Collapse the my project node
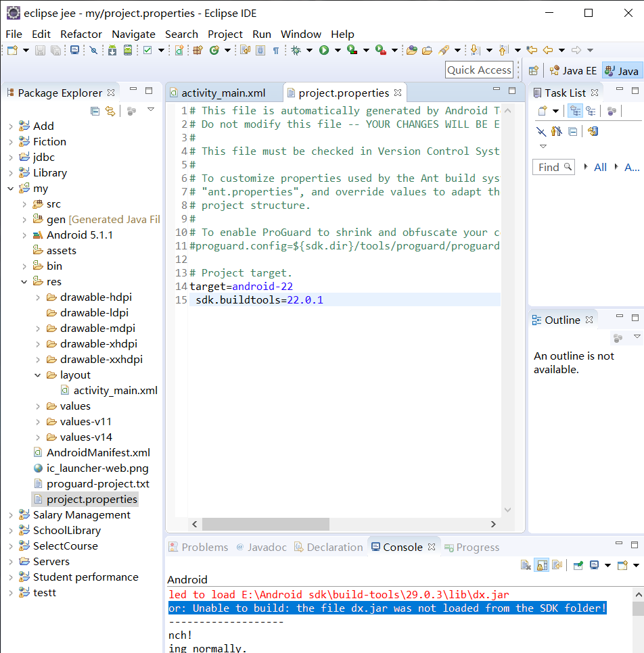Viewport: 644px width, 653px height. tap(11, 189)
